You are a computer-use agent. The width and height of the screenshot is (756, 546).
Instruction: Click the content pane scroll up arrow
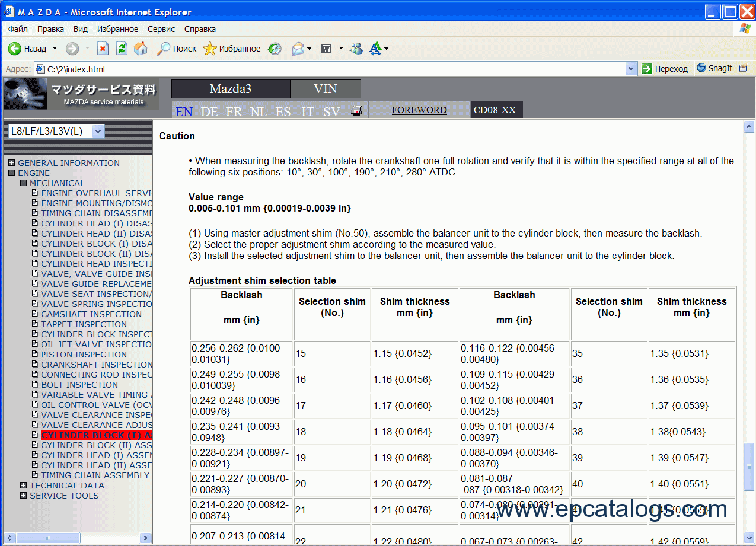(749, 127)
